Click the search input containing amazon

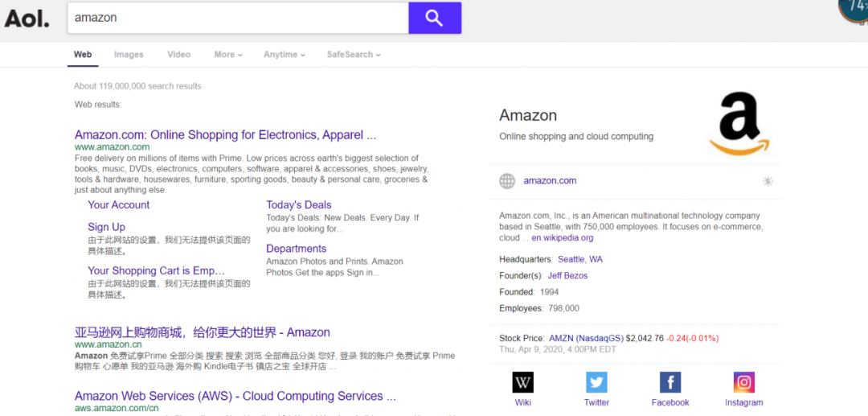(x=237, y=18)
